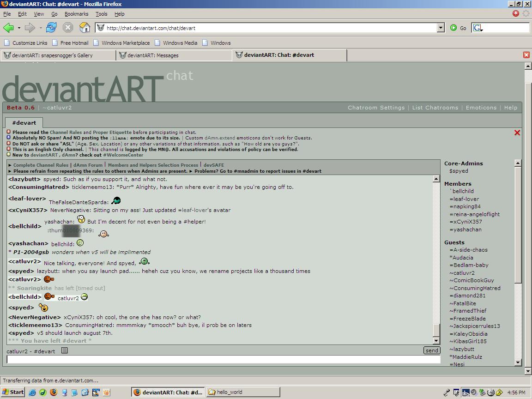Click the emoticon in leaf-lover's message
532x399 pixels.
pos(116,200)
